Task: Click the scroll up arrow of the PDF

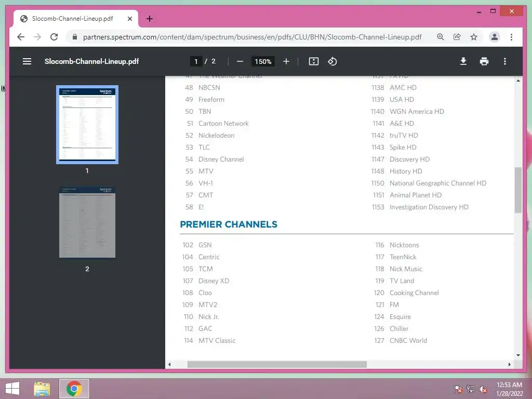Action: pos(518,81)
